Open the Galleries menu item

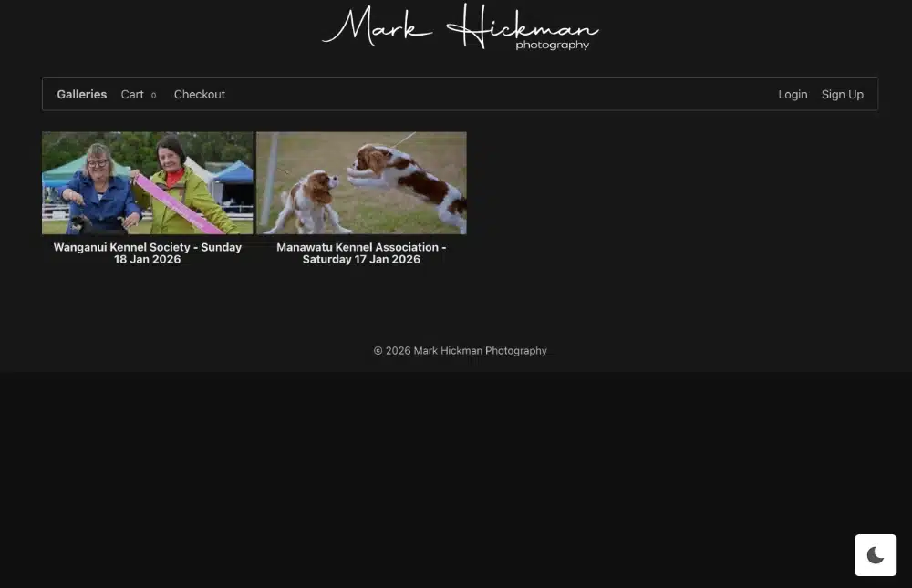[81, 94]
